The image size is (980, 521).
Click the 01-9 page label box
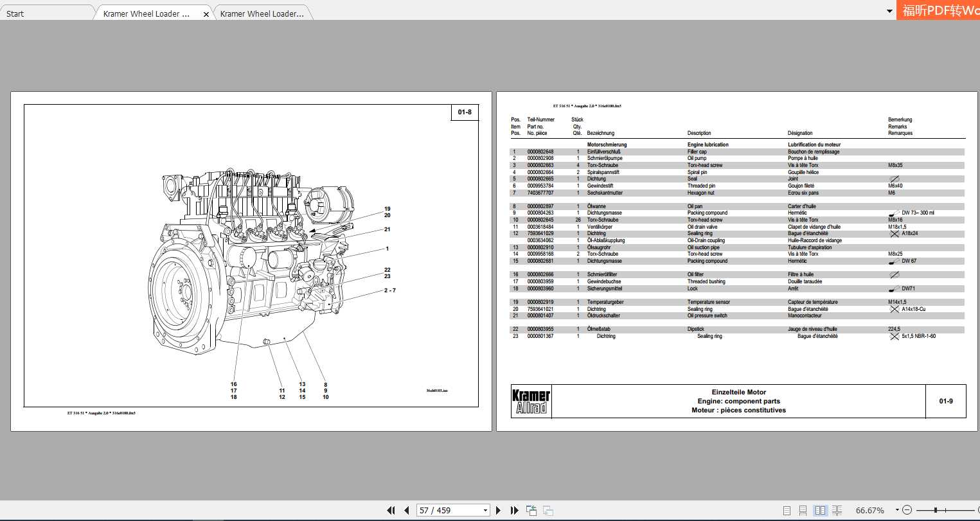(946, 402)
